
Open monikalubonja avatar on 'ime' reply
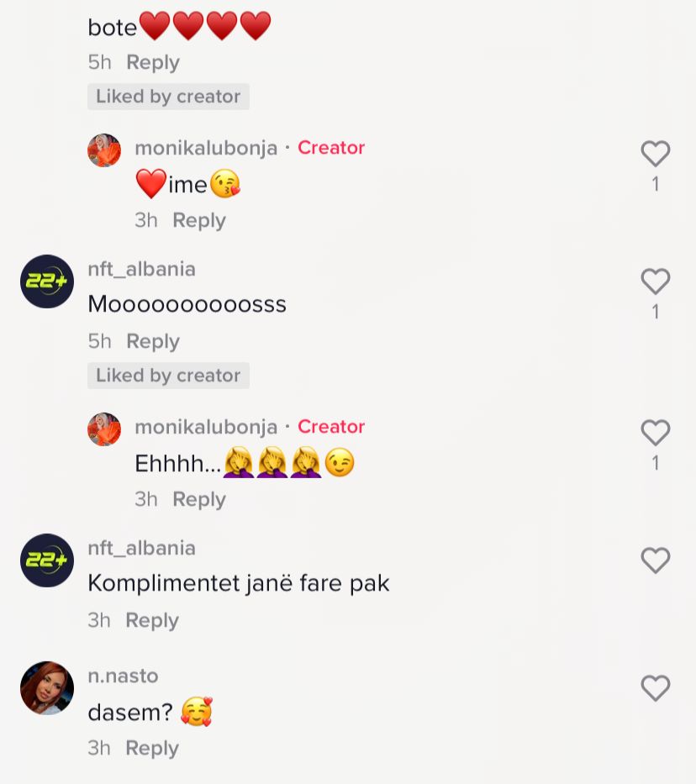pos(104,150)
